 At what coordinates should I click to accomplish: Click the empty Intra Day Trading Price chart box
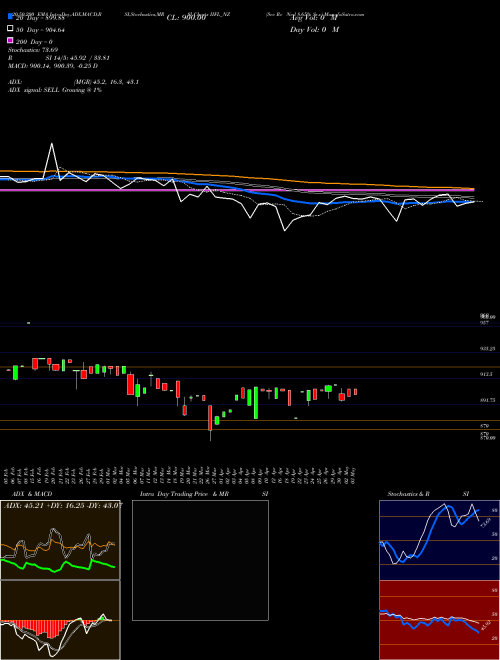point(200,560)
